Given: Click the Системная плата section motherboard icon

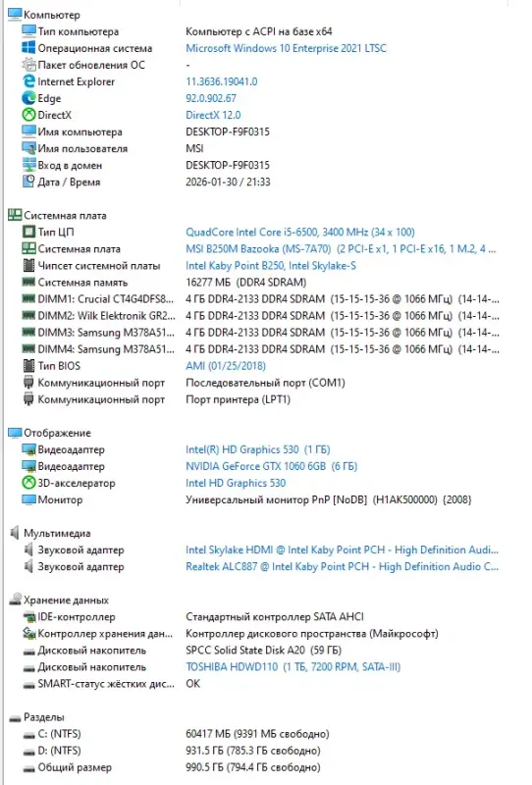Looking at the screenshot, I should [15, 215].
